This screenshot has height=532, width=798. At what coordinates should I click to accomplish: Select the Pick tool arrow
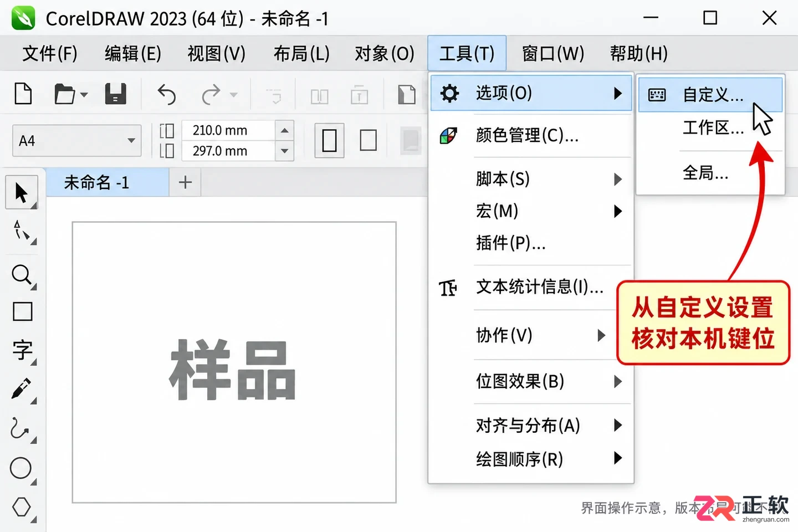[21, 193]
